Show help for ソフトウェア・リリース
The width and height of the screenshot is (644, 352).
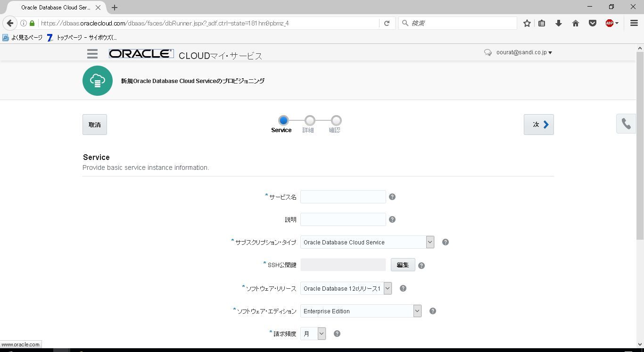[403, 288]
